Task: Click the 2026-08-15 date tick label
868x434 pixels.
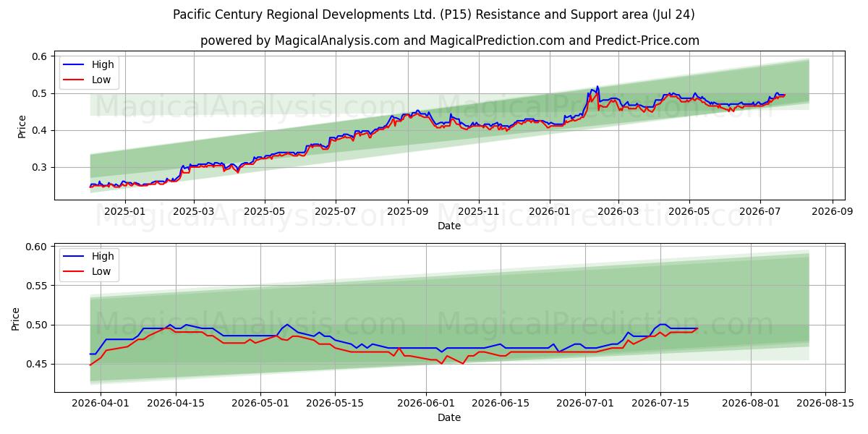Action: point(825,403)
